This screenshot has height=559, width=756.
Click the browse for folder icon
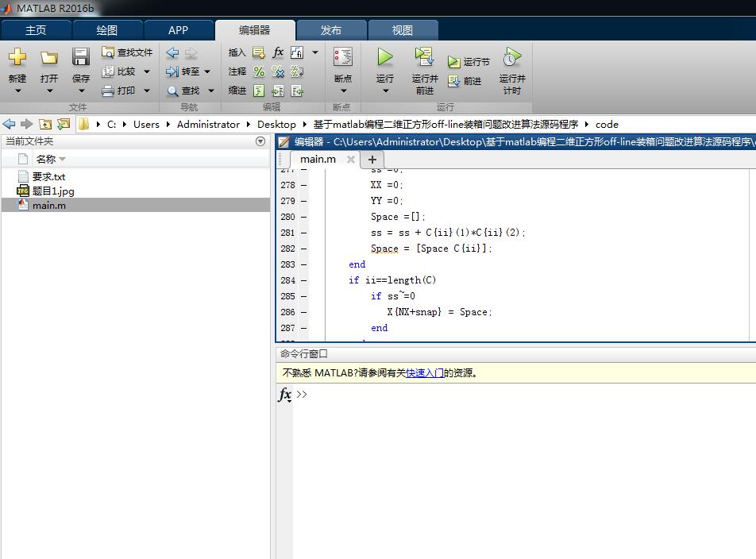pyautogui.click(x=64, y=125)
